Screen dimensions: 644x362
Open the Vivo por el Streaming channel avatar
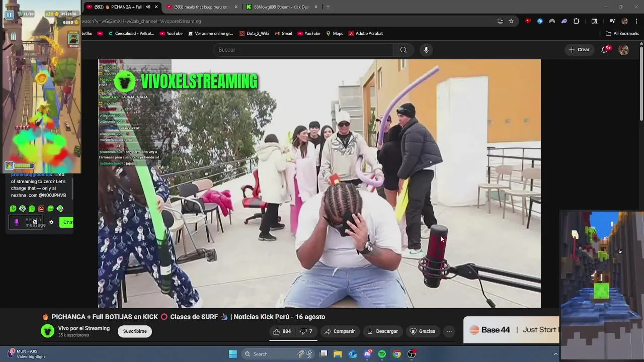click(47, 331)
